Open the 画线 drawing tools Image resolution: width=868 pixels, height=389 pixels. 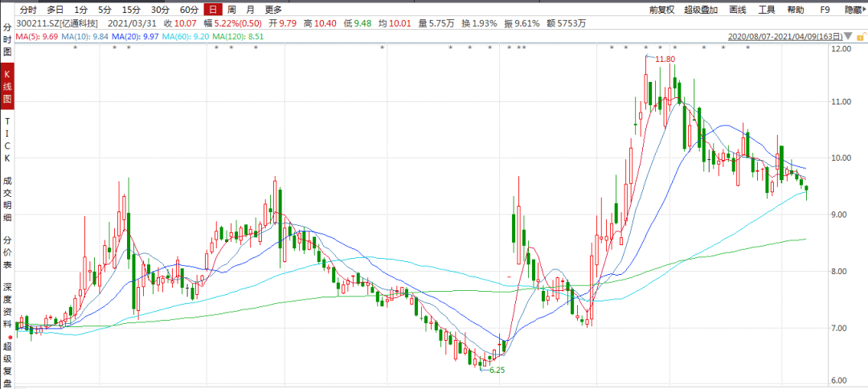point(738,10)
